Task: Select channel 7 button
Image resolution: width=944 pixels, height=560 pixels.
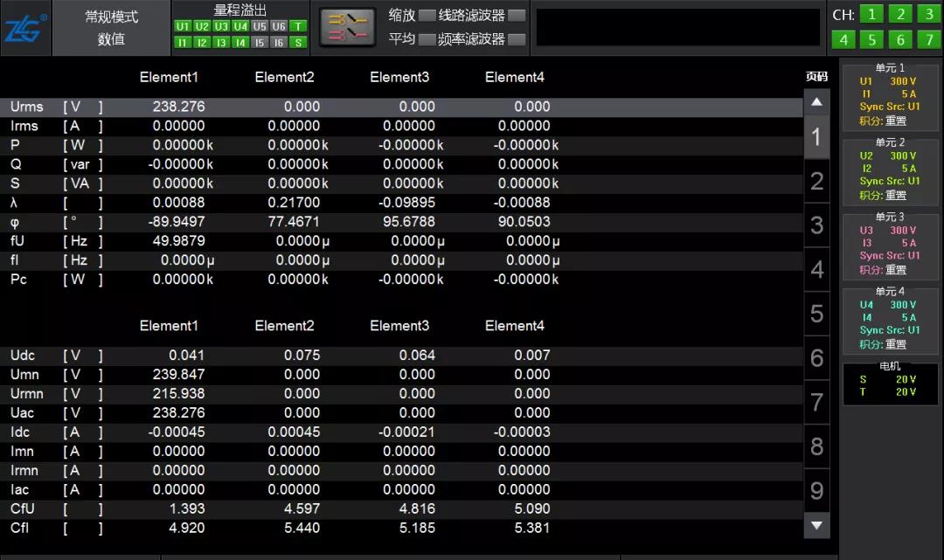Action: 929,39
